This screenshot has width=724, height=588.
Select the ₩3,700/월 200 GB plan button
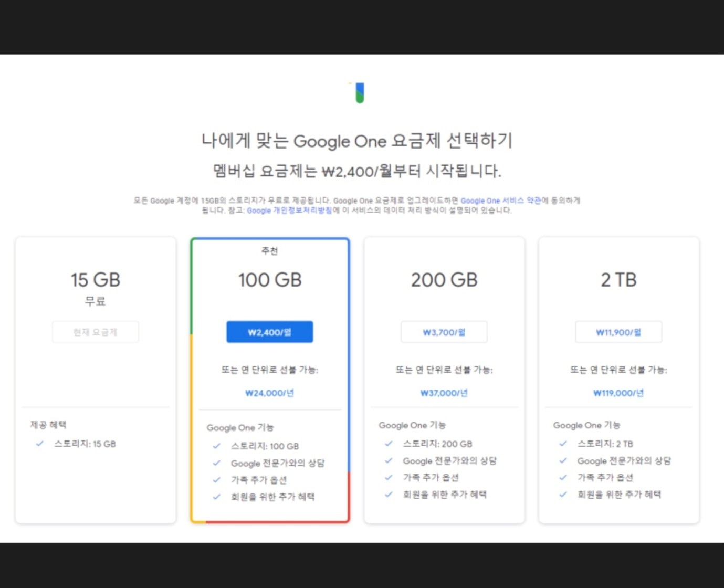coord(444,332)
